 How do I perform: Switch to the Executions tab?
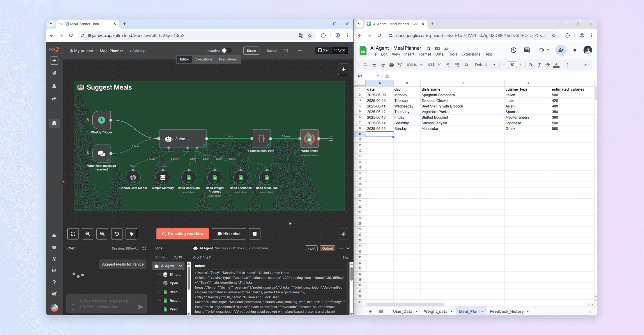204,60
